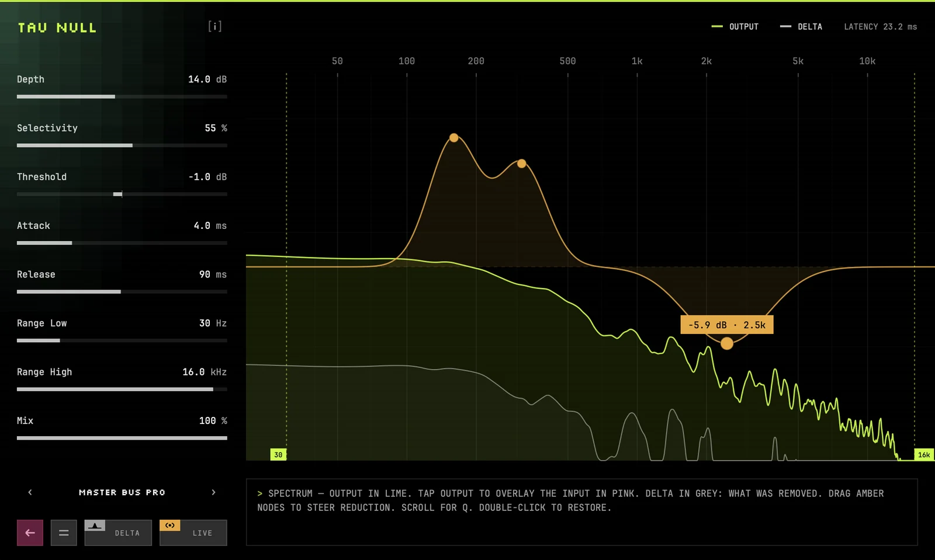Click the Depth value 14.0 dB
The height and width of the screenshot is (560, 935).
tap(207, 79)
